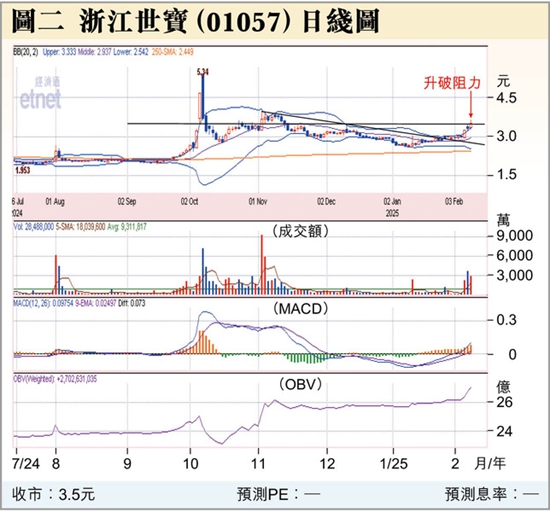Image resolution: width=550 pixels, height=512 pixels.
Task: Select the 01 Nov date label
Action: [258, 202]
